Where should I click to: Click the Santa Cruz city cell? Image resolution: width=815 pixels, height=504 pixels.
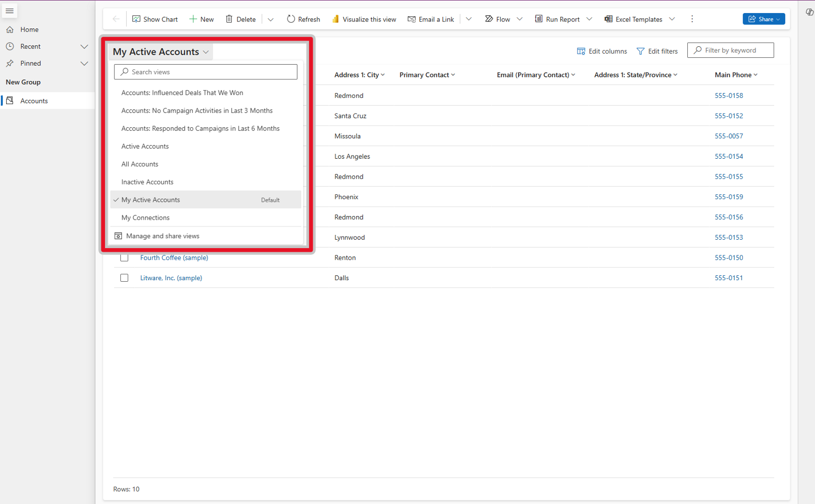coord(350,116)
